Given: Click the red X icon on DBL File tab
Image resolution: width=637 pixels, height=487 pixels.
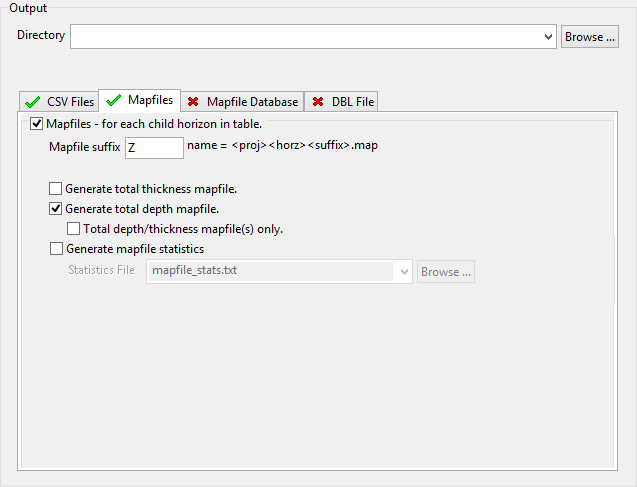Looking at the screenshot, I should (318, 102).
